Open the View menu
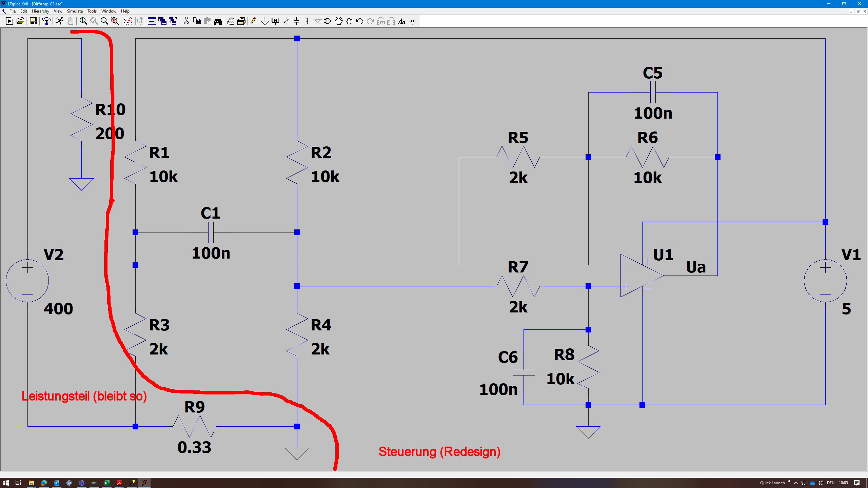This screenshot has width=868, height=488. (58, 11)
